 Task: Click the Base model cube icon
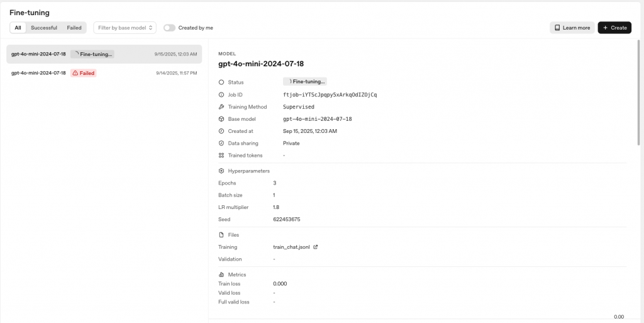pyautogui.click(x=221, y=119)
